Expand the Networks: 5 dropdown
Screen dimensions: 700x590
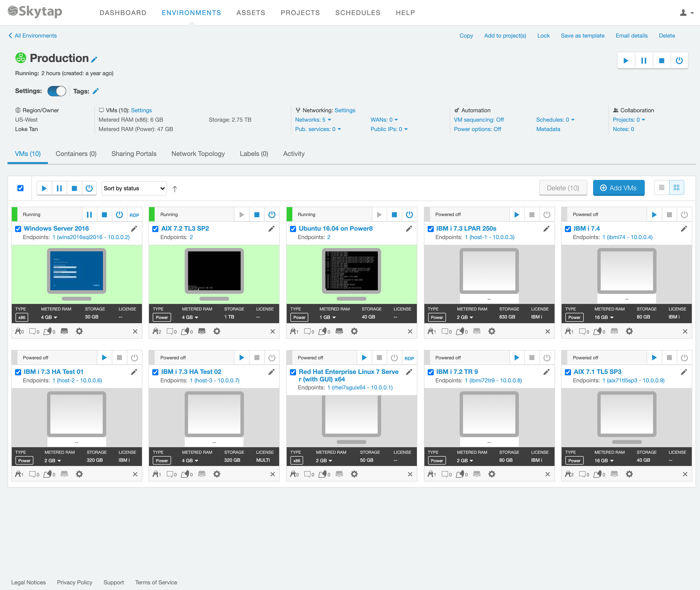click(313, 120)
